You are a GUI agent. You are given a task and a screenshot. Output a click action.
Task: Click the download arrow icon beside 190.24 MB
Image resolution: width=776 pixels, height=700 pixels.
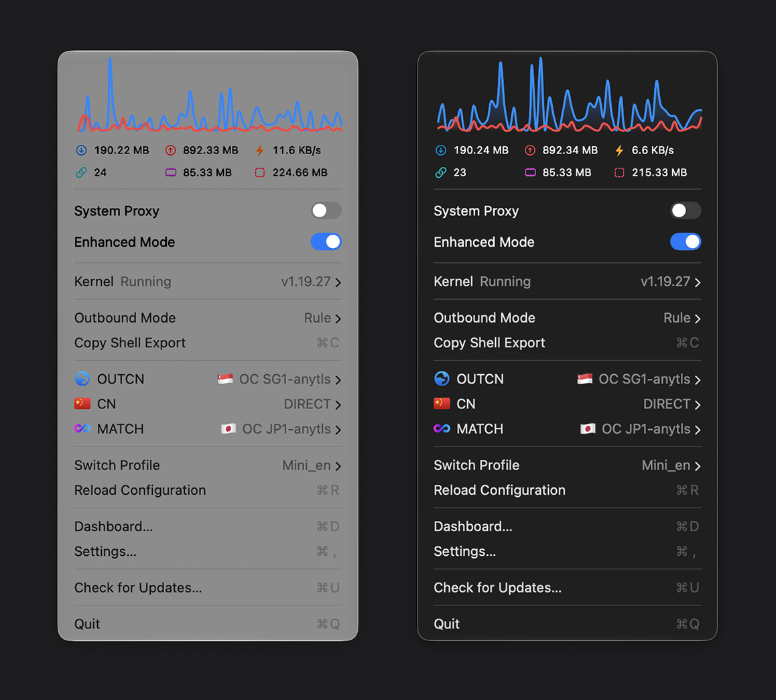pyautogui.click(x=441, y=150)
